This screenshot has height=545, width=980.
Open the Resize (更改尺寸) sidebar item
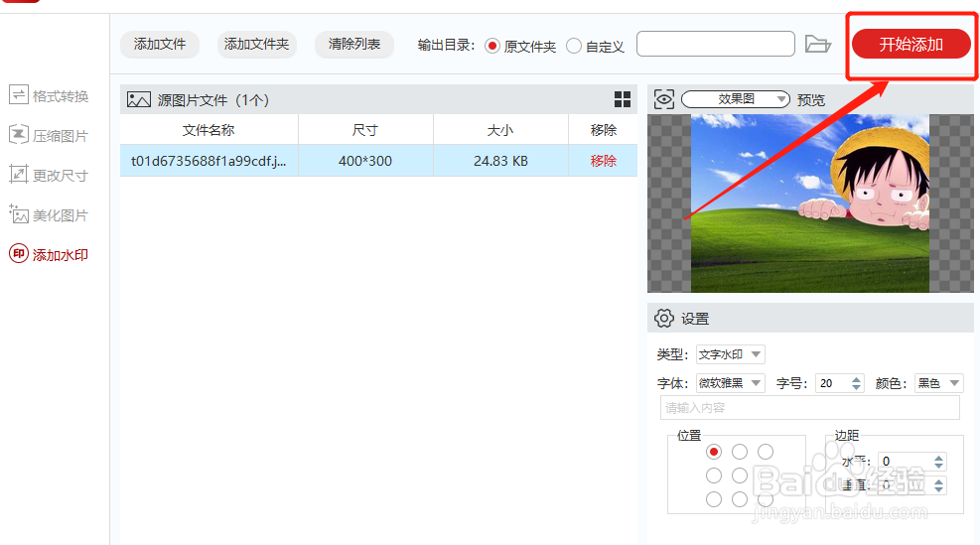point(49,175)
